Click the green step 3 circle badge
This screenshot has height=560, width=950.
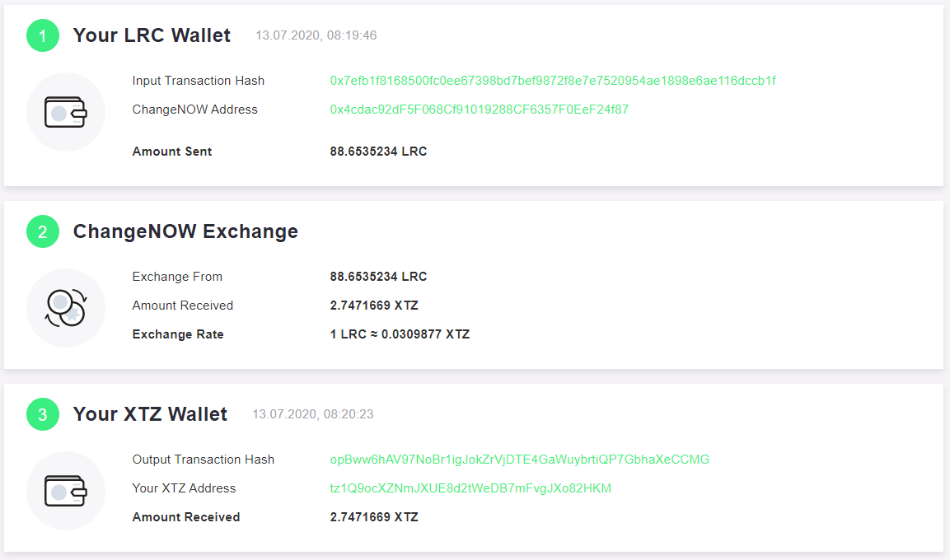click(x=42, y=414)
